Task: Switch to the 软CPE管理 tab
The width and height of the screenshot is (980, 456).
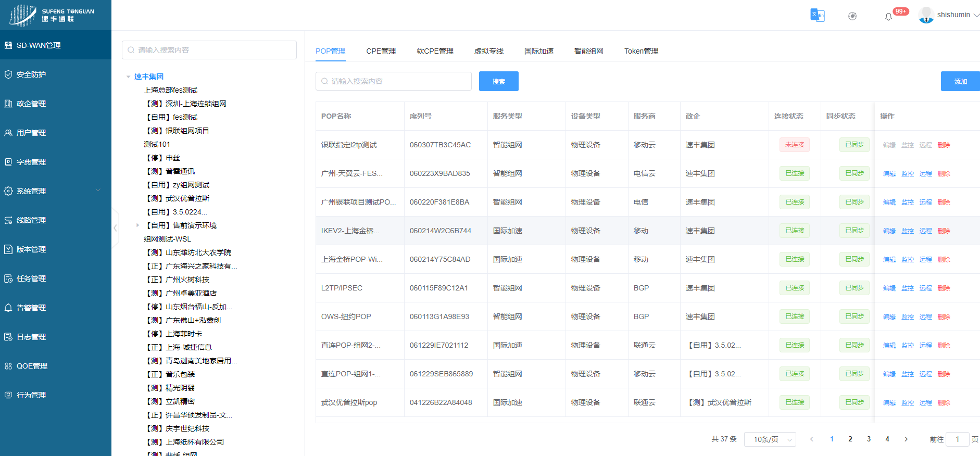Action: pos(435,51)
